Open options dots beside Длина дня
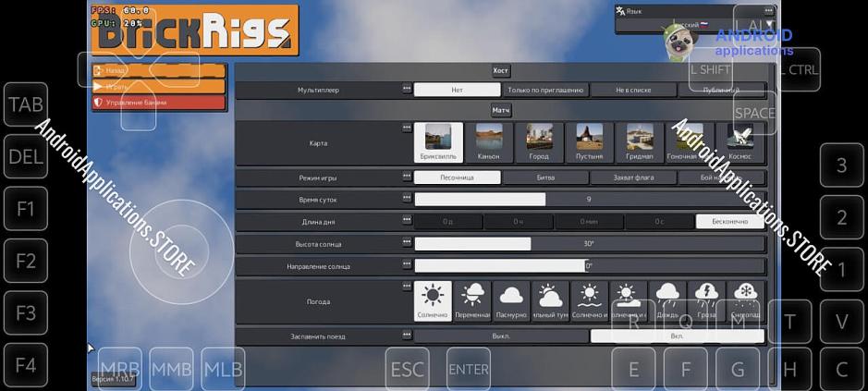Screen dimensions: 868x391 407,220
